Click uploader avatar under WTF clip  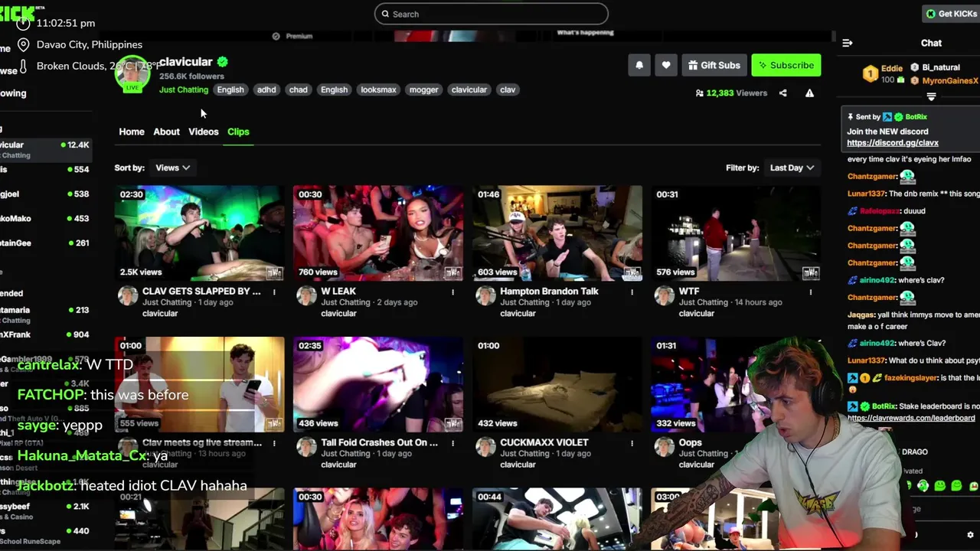click(x=665, y=296)
